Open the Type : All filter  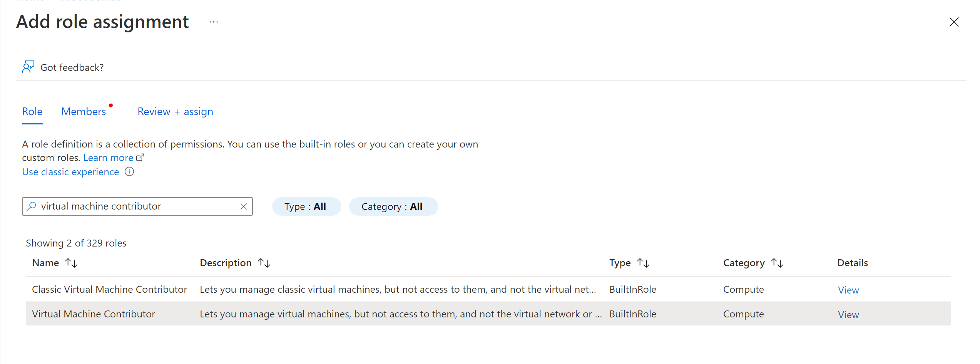click(x=306, y=206)
